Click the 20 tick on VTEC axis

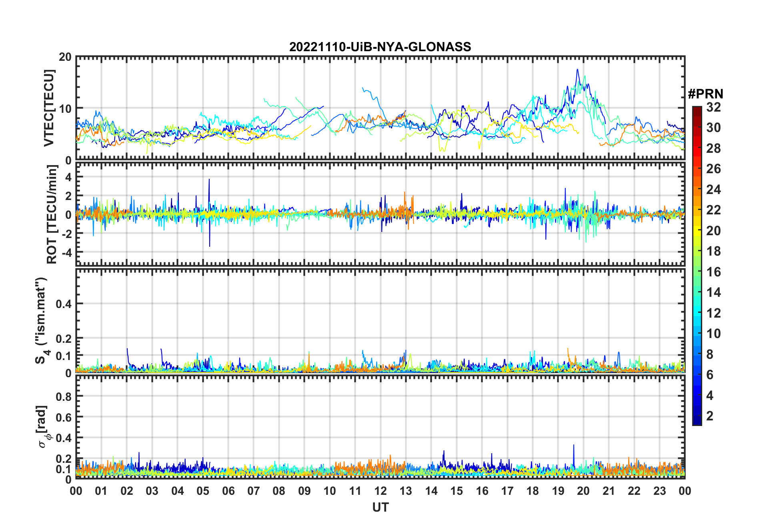65,57
